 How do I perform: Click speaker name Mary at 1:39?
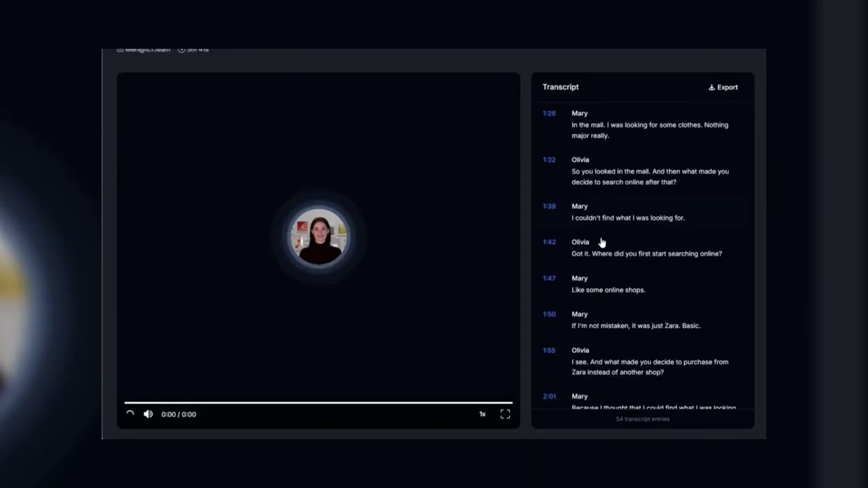[580, 206]
